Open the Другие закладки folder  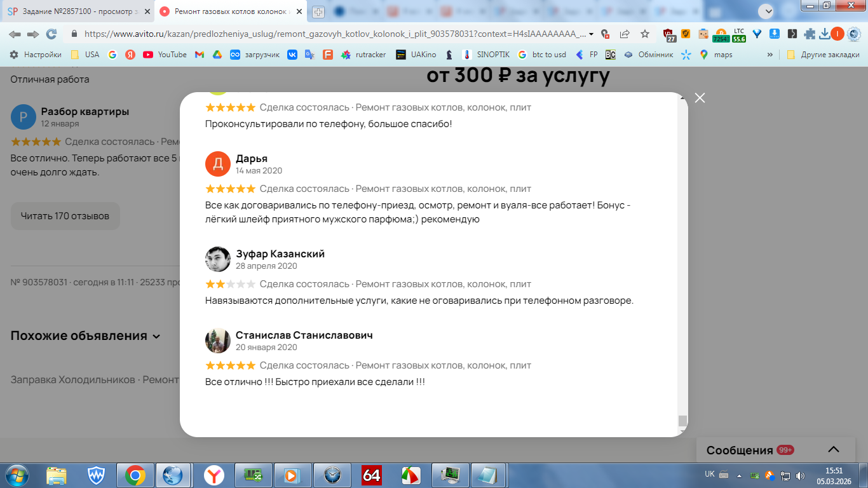point(824,55)
